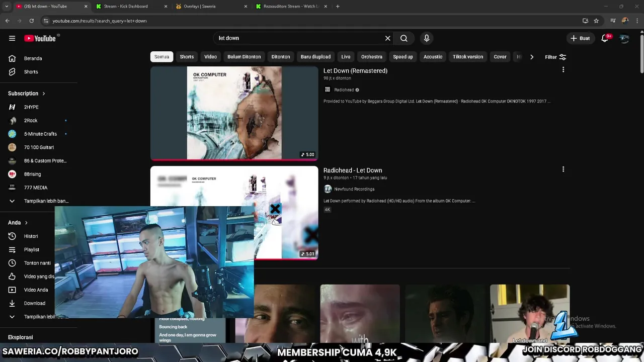Open Radiohead - Let Down video title
Screen dimensions: 644x362
click(353, 170)
